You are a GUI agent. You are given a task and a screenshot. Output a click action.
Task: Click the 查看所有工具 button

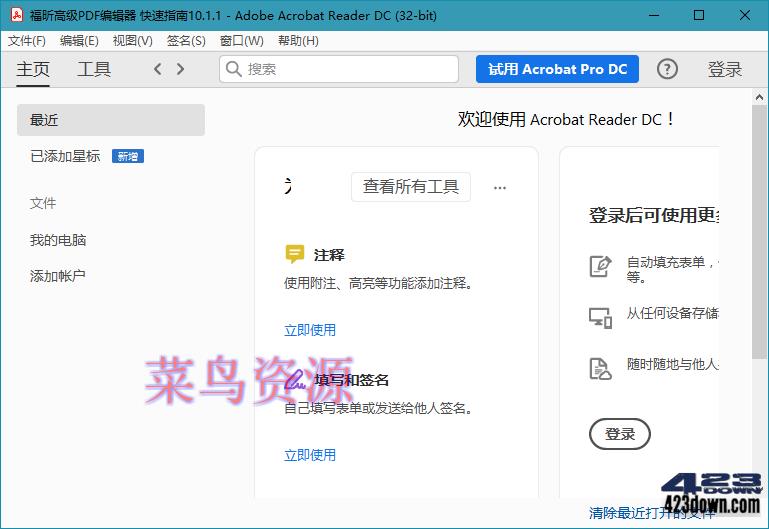(411, 187)
